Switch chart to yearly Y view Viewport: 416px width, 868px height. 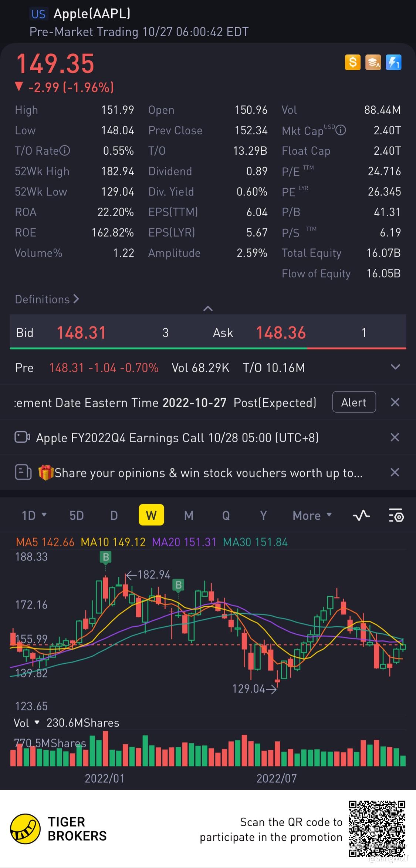263,515
